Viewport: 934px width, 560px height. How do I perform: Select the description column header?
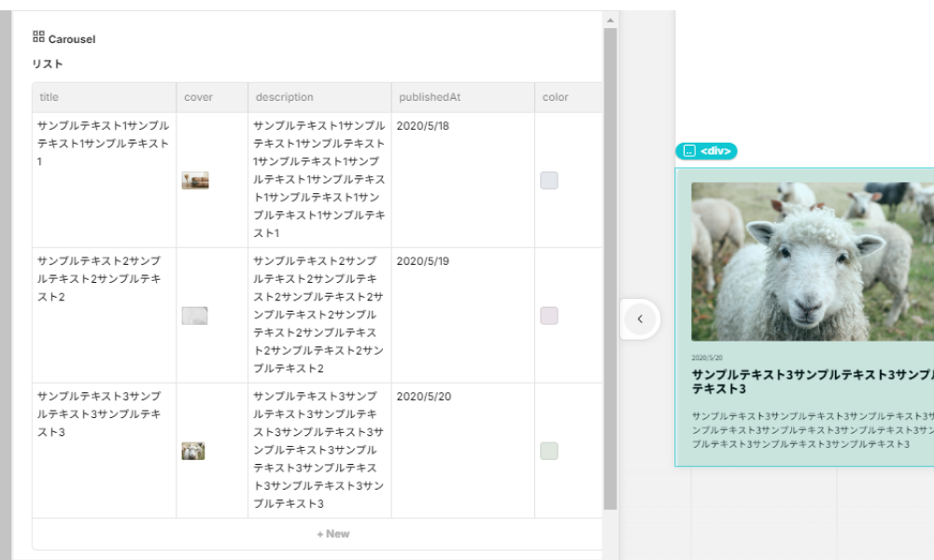tap(284, 97)
